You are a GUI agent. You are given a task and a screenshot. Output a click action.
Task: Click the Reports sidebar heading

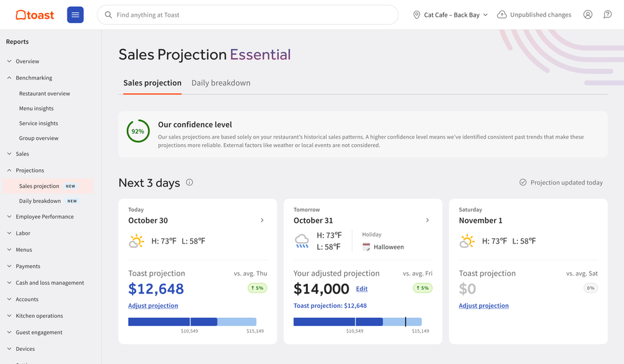[x=17, y=42]
